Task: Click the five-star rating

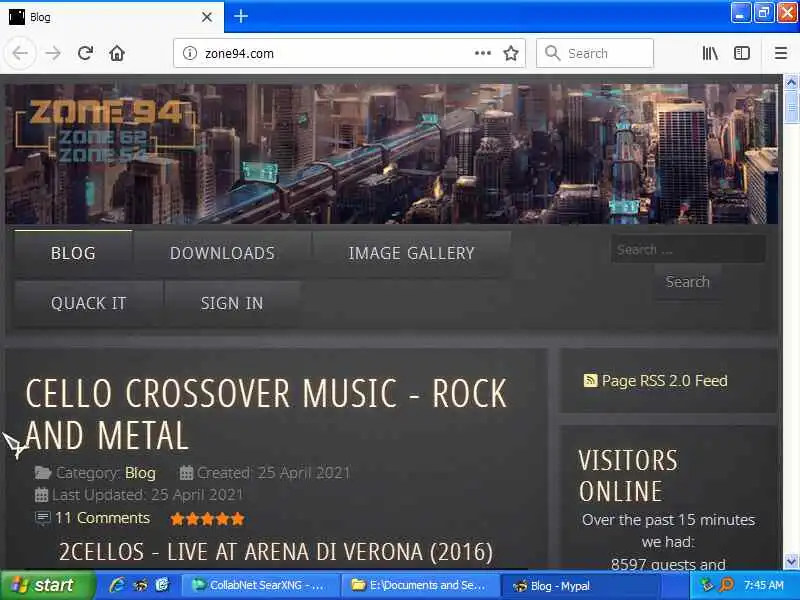Action: 207,519
